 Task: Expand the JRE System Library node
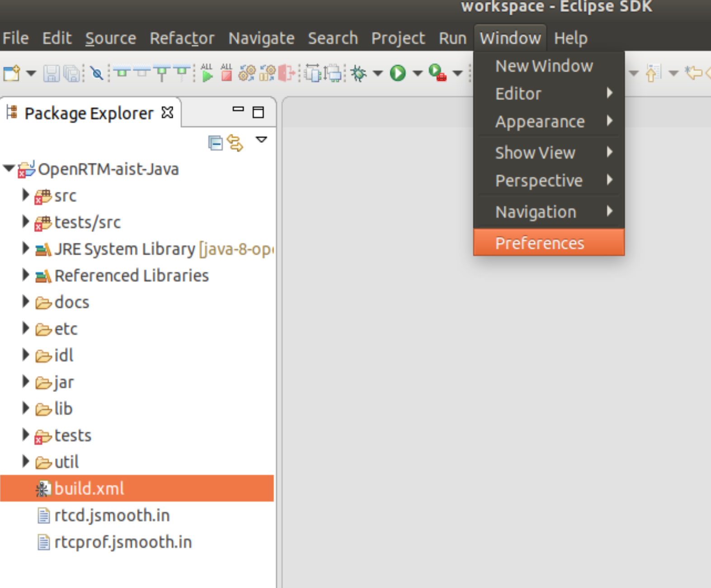[x=26, y=248]
